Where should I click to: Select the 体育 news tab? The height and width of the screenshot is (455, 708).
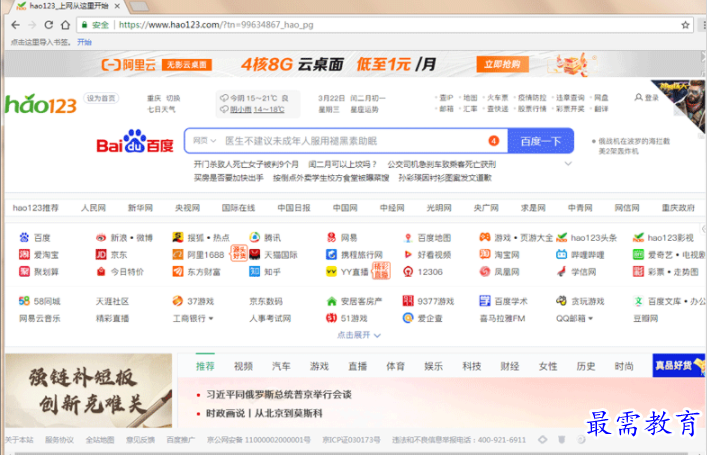(396, 366)
